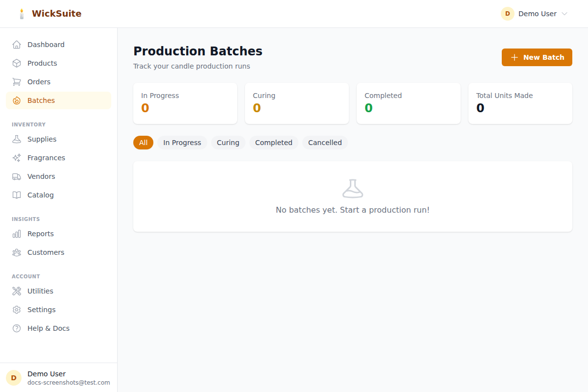
Task: Click the Settings gear icon
Action: [17, 310]
